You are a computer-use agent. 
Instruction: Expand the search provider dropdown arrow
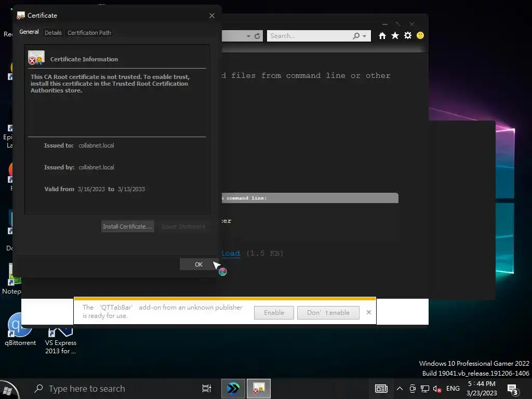tap(364, 36)
